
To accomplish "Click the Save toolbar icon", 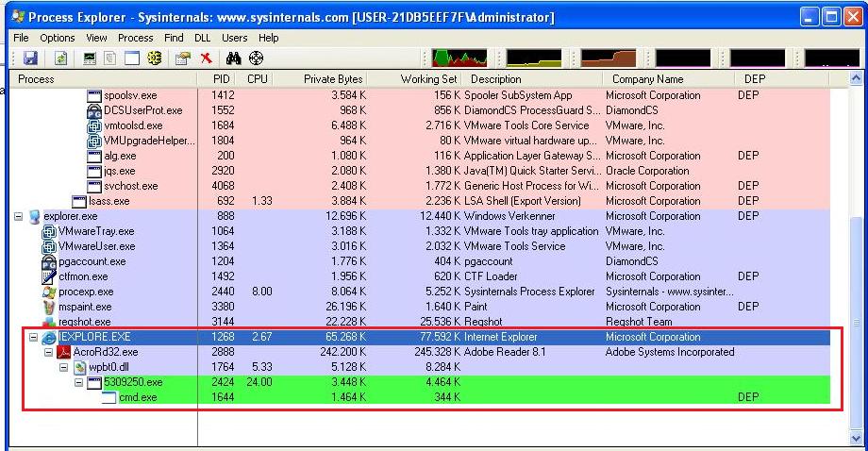I will pyautogui.click(x=30, y=58).
